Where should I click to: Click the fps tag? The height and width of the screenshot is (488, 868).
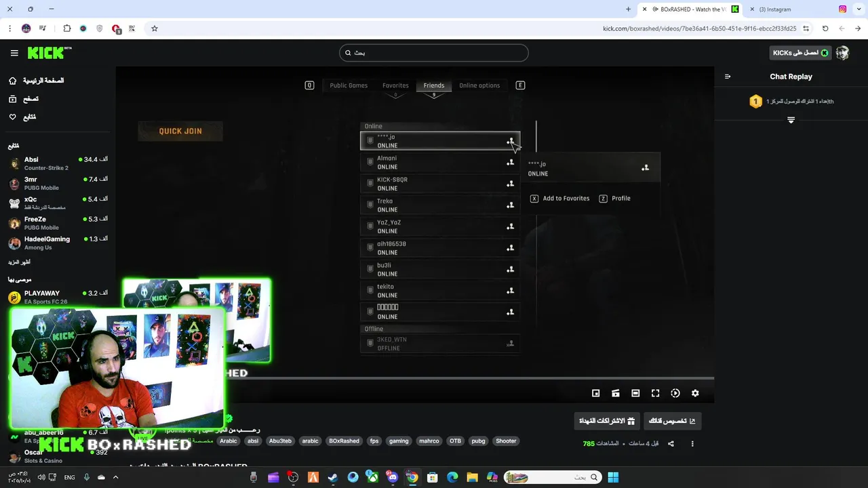[x=374, y=441]
